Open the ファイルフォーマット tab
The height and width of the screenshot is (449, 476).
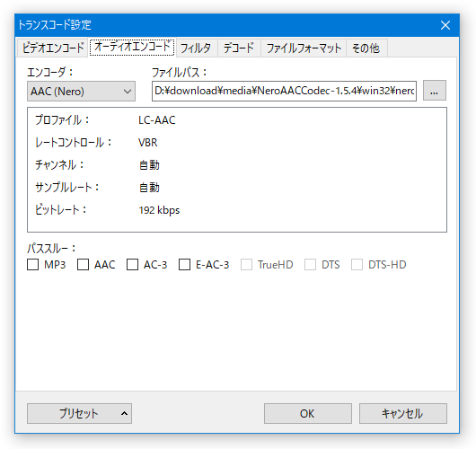(x=304, y=48)
